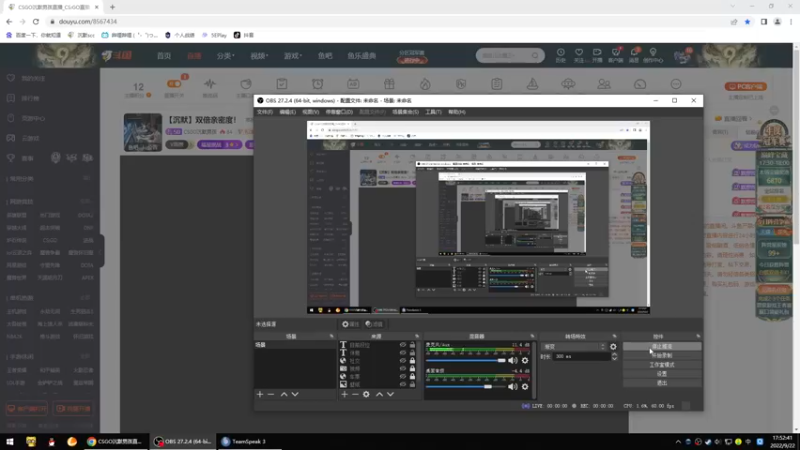The width and height of the screenshot is (800, 450).
Task: Toggle lock on first browser source
Action: point(412,361)
